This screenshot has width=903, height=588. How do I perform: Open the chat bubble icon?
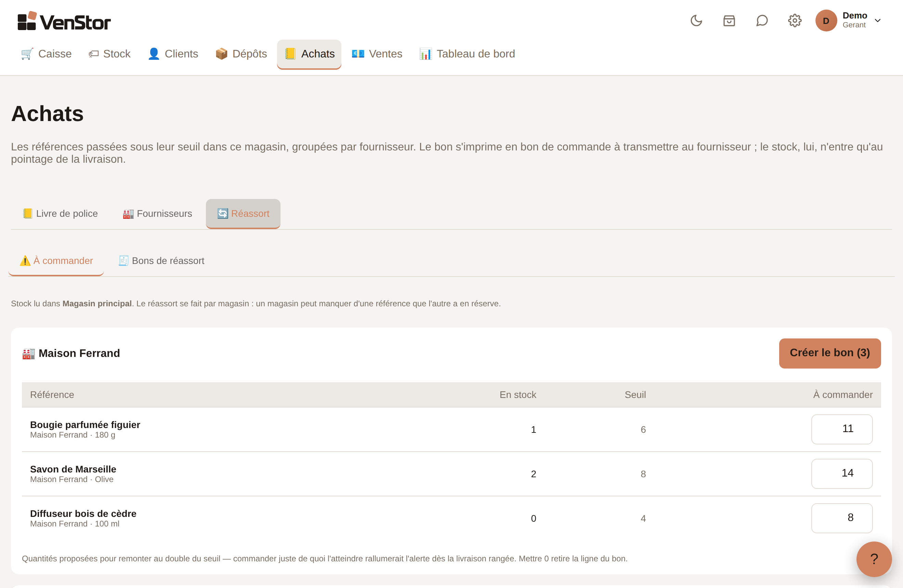pyautogui.click(x=762, y=21)
